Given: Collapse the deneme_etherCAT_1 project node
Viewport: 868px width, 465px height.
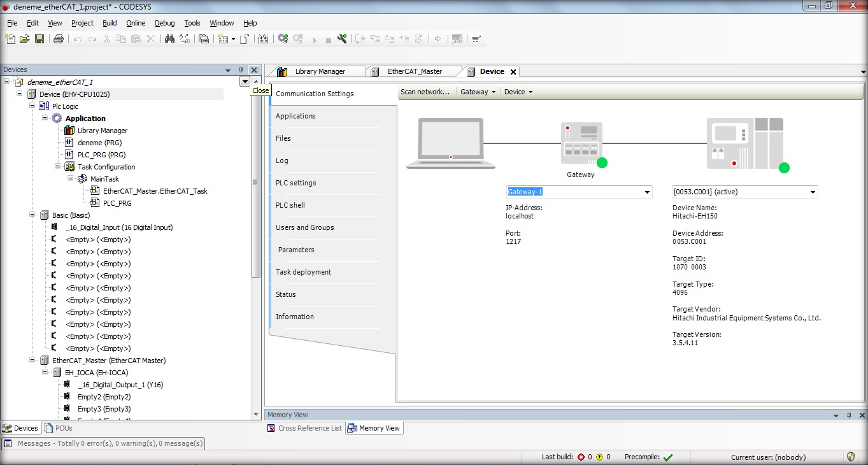Looking at the screenshot, I should pyautogui.click(x=7, y=82).
